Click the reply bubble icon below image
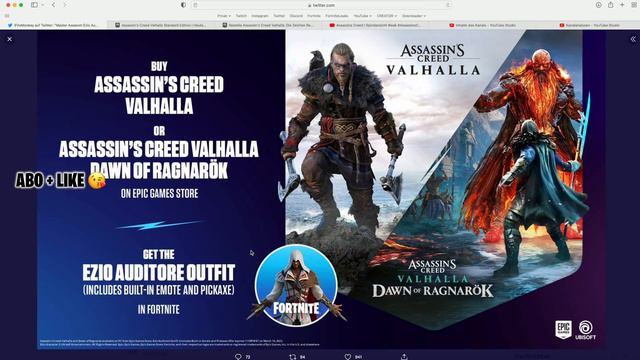The height and width of the screenshot is (360, 640). 238,357
